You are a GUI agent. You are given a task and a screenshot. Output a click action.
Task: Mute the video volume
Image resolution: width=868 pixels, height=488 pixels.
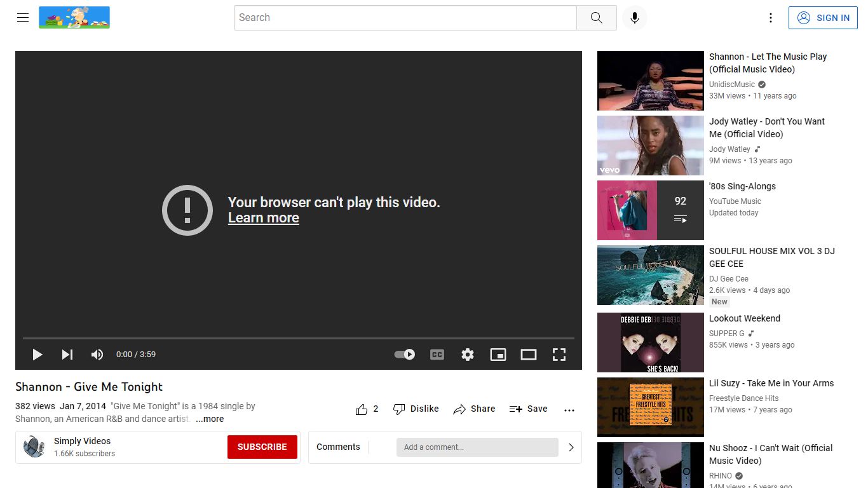coord(97,355)
